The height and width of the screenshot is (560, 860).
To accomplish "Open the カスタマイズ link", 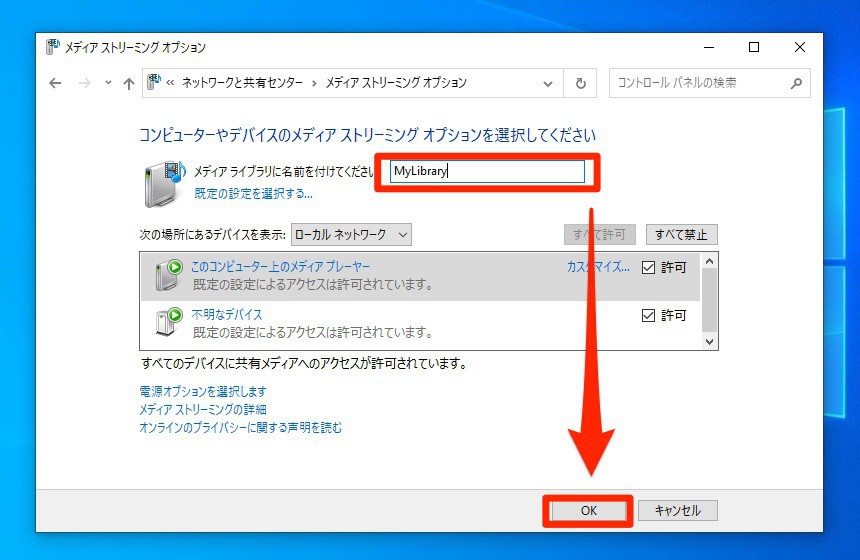I will coord(598,267).
